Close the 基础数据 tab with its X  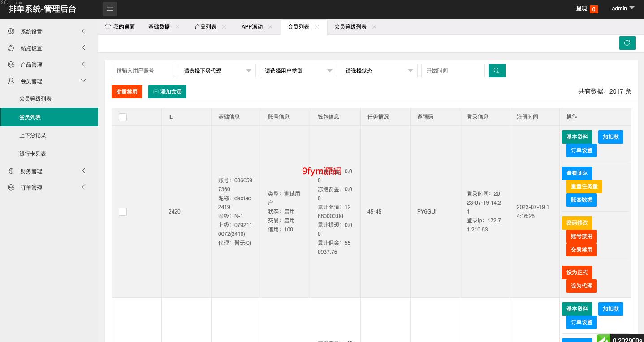pyautogui.click(x=177, y=27)
